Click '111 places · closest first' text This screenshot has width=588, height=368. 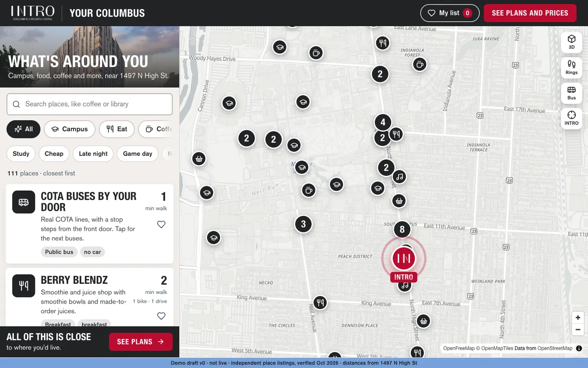coord(41,173)
